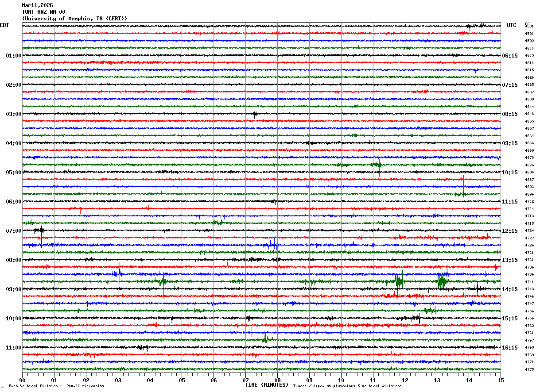Viewport: 536px width, 392px height.
Task: Click the date text "Mar11,2026"
Action: 37,5
